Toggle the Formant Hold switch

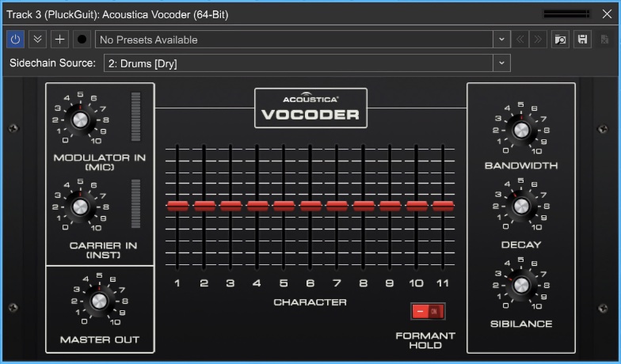428,312
